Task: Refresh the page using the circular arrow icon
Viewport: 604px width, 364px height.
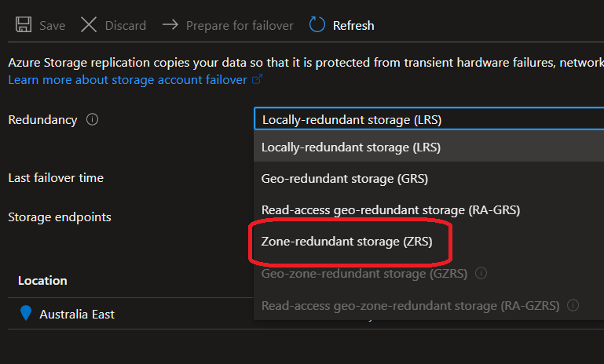Action: coord(317,25)
